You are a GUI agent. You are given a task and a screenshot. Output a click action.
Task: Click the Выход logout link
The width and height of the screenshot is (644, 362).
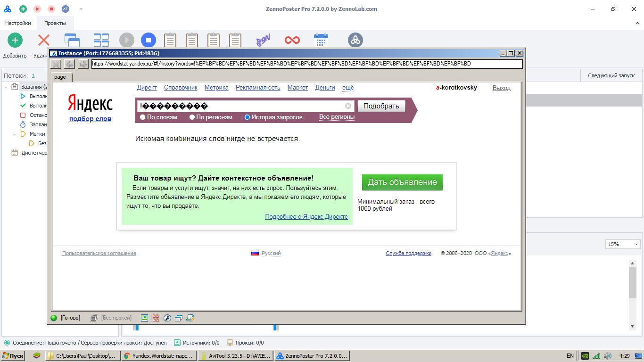click(502, 88)
